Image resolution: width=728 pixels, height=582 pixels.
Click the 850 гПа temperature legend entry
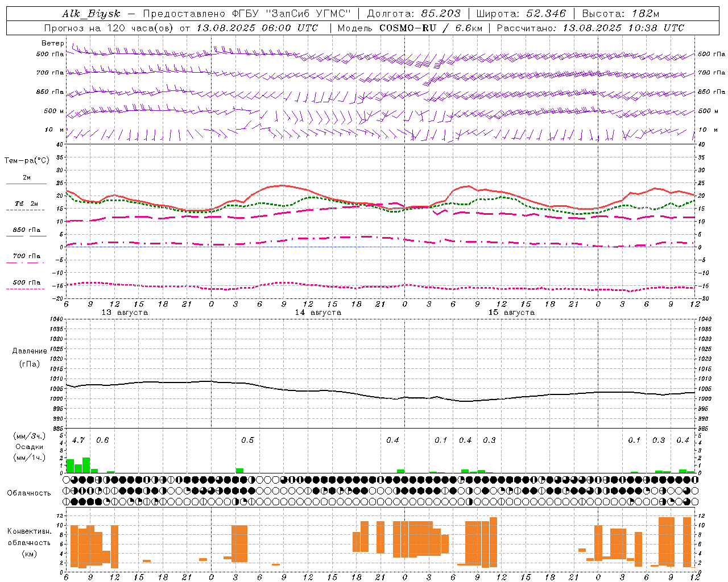[x=27, y=230]
